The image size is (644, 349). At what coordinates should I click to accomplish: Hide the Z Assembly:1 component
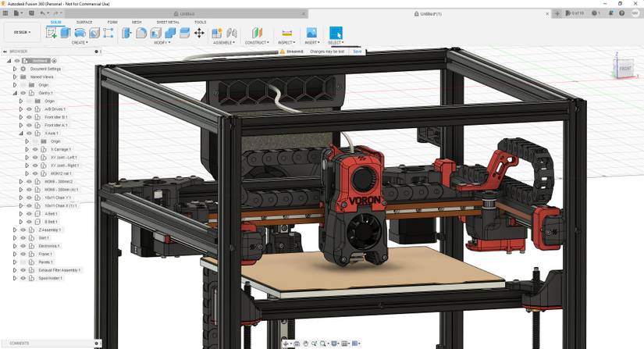tap(23, 230)
